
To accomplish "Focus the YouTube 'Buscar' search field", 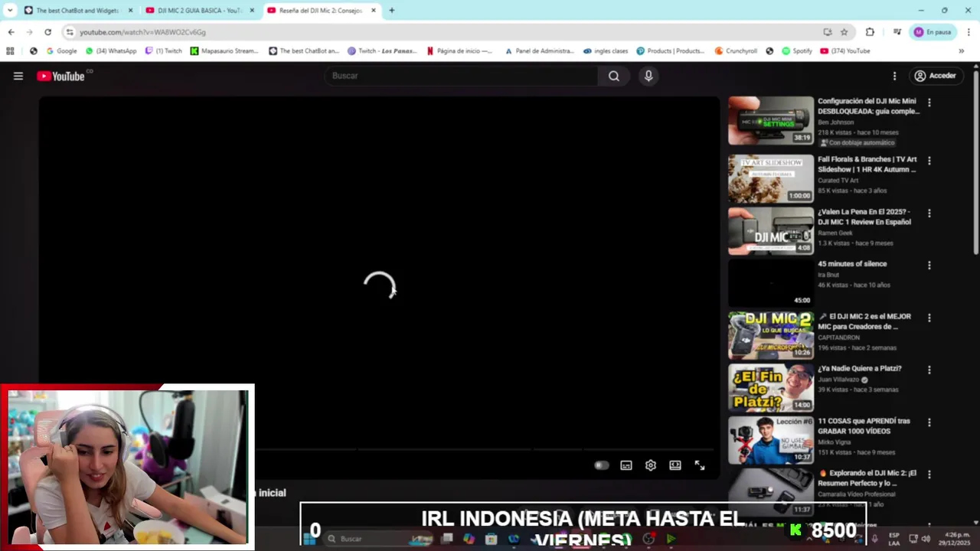I will point(462,76).
